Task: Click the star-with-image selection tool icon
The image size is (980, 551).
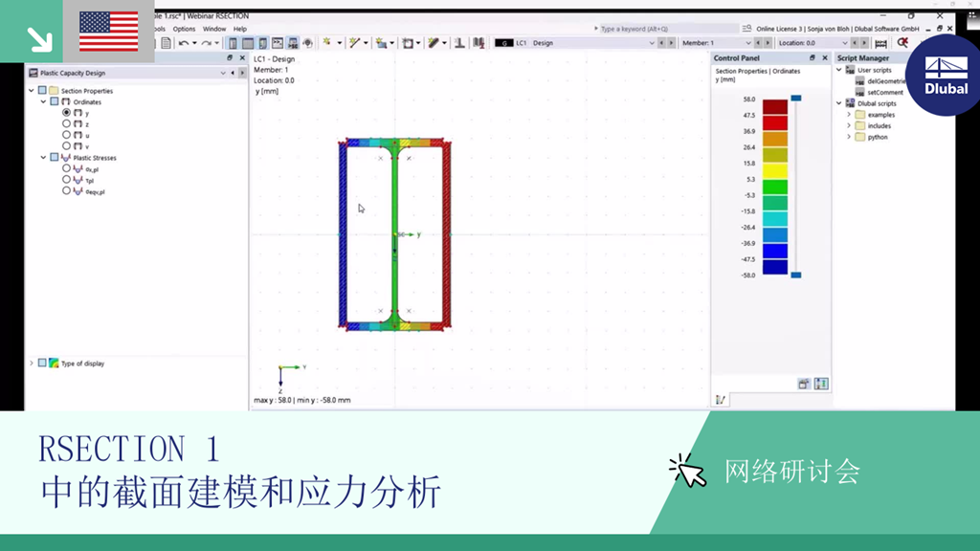Action: [381, 43]
